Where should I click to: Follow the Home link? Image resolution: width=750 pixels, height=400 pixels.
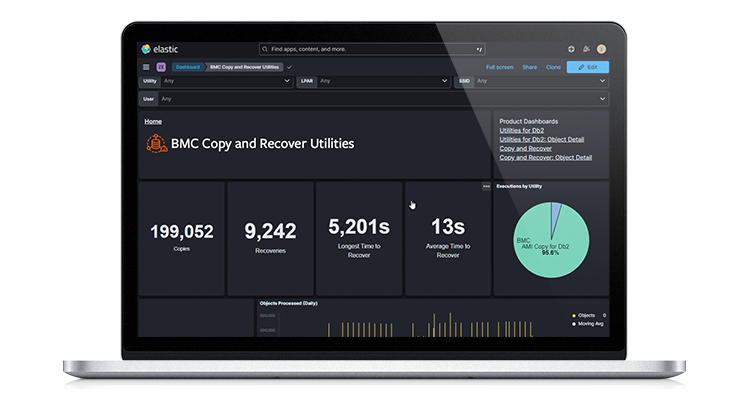(x=153, y=122)
